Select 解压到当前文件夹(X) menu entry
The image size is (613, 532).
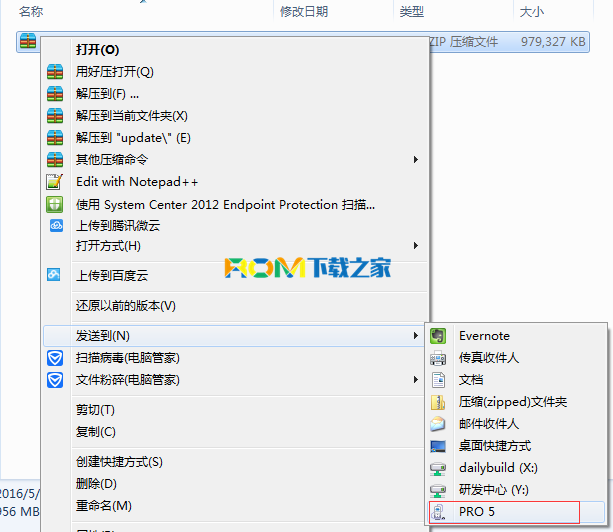(x=132, y=116)
